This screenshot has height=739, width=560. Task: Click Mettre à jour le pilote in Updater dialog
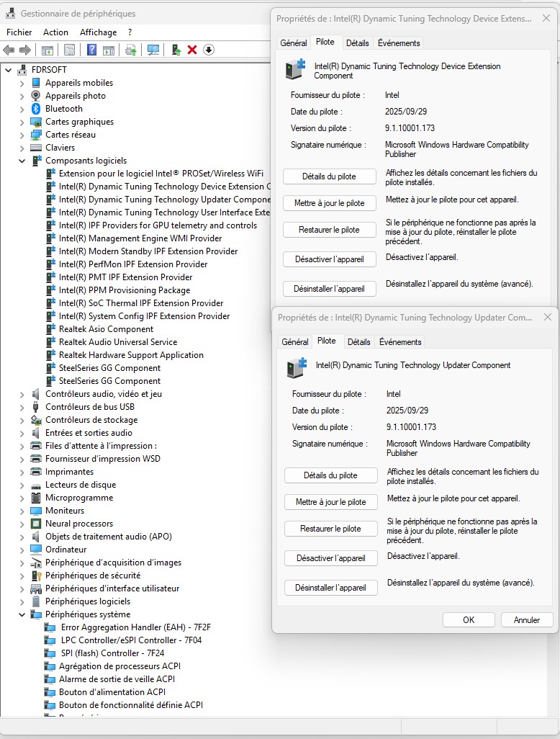(x=331, y=502)
